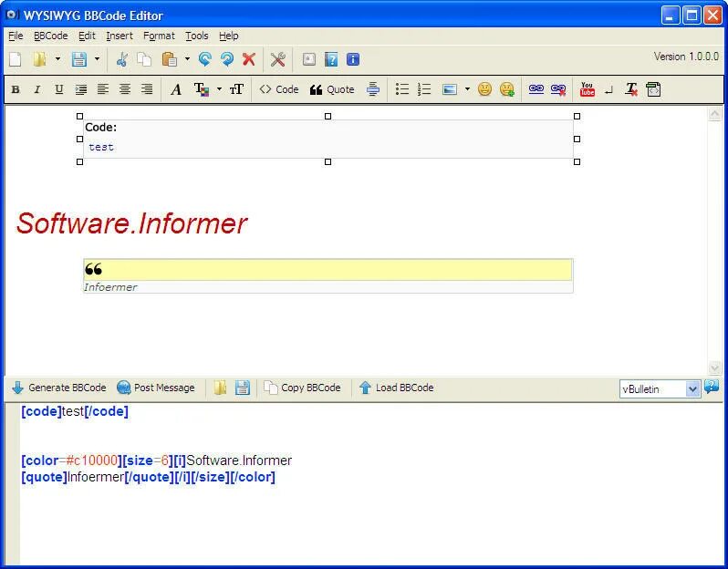
Task: Insert a smiley emoticon
Action: coord(484,89)
